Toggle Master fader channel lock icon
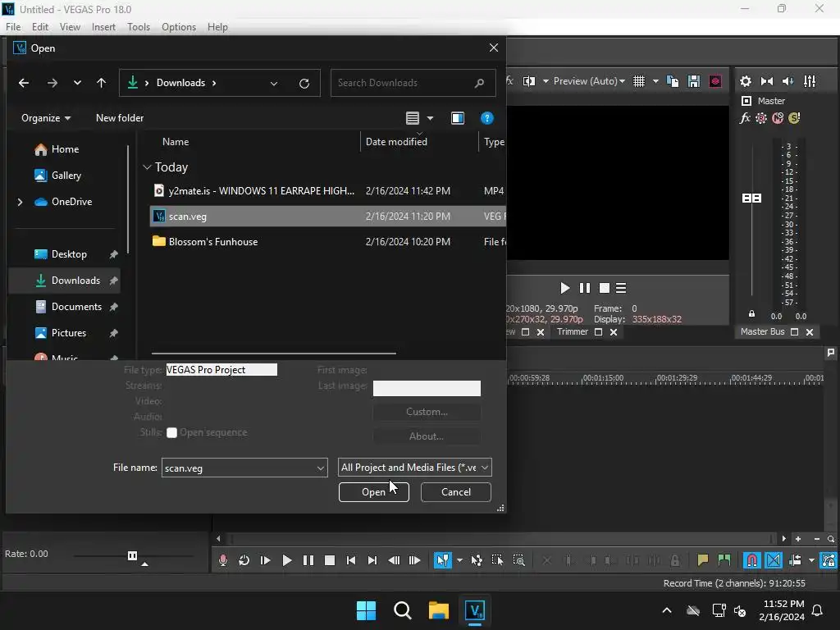The height and width of the screenshot is (630, 840). pyautogui.click(x=751, y=314)
